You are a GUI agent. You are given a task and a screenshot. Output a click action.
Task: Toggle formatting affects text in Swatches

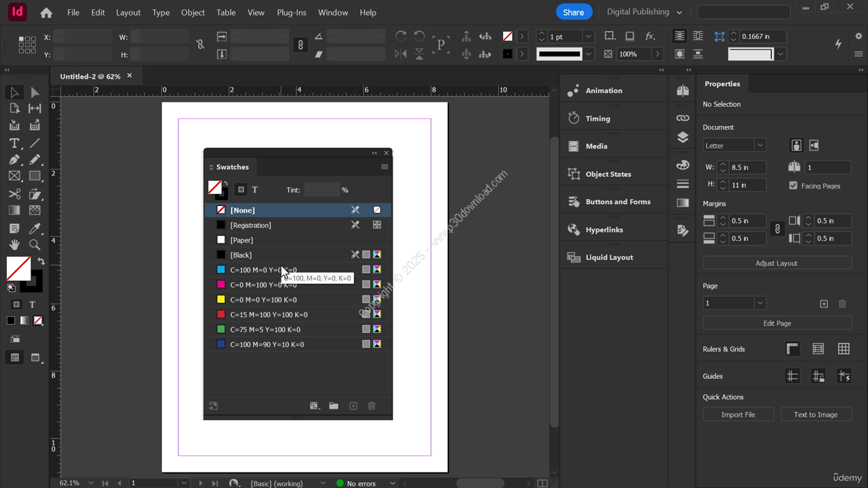point(255,190)
